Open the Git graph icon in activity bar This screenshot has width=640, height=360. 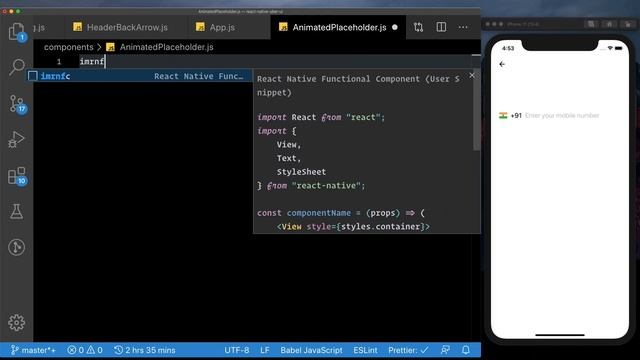tap(16, 247)
